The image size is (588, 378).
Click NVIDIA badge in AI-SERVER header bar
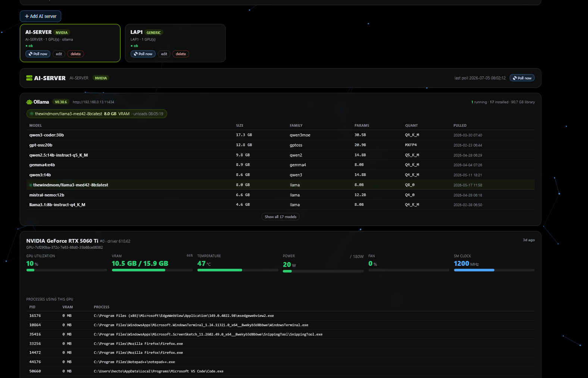(x=101, y=78)
